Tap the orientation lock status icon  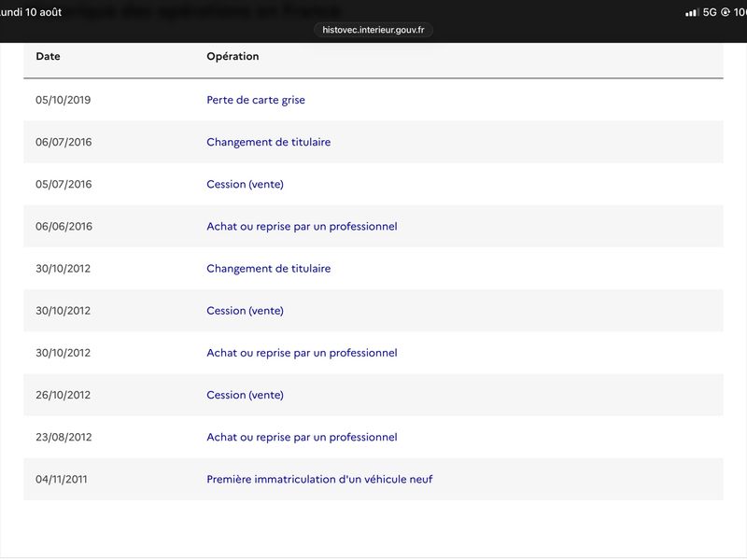(726, 12)
